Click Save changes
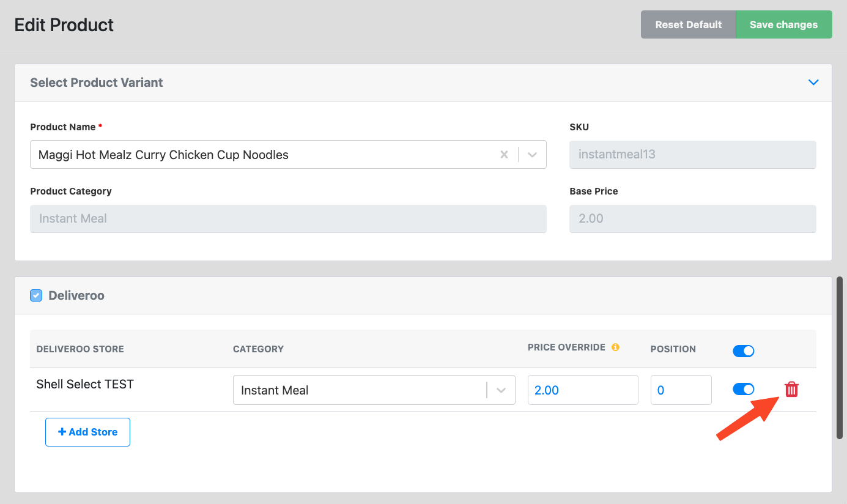This screenshot has width=847, height=504. pos(784,24)
